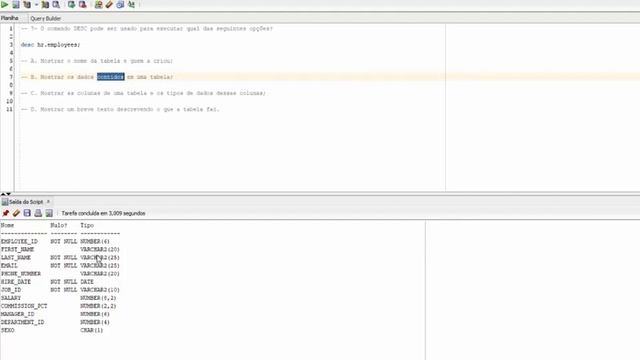
Task: Click the highlighted word 'contidos' in line 7
Action: (x=111, y=77)
